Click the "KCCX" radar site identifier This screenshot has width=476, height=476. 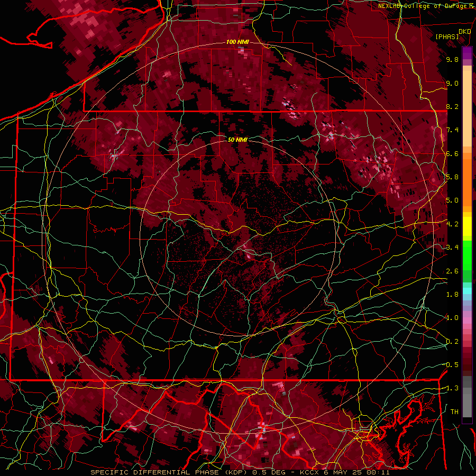[309, 472]
